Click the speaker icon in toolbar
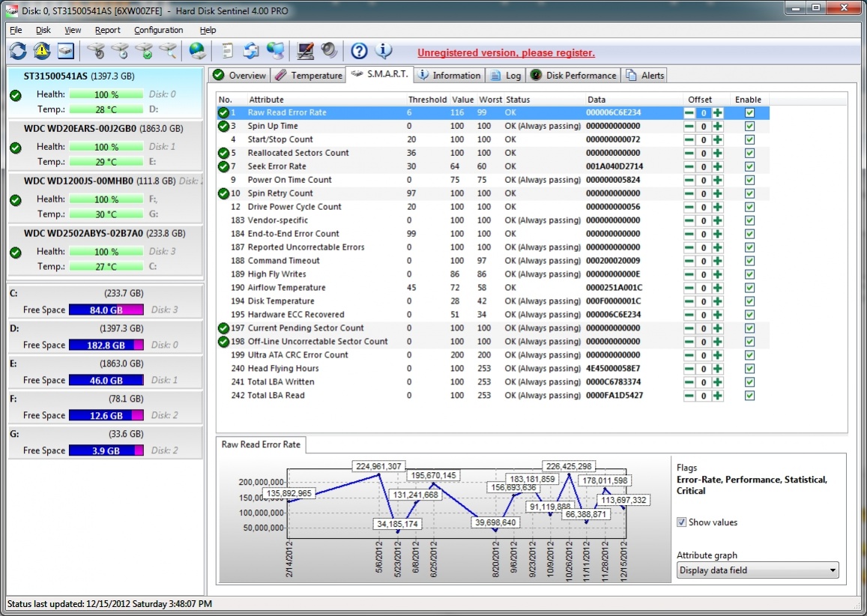Screen dimensions: 867x616 (x=328, y=50)
